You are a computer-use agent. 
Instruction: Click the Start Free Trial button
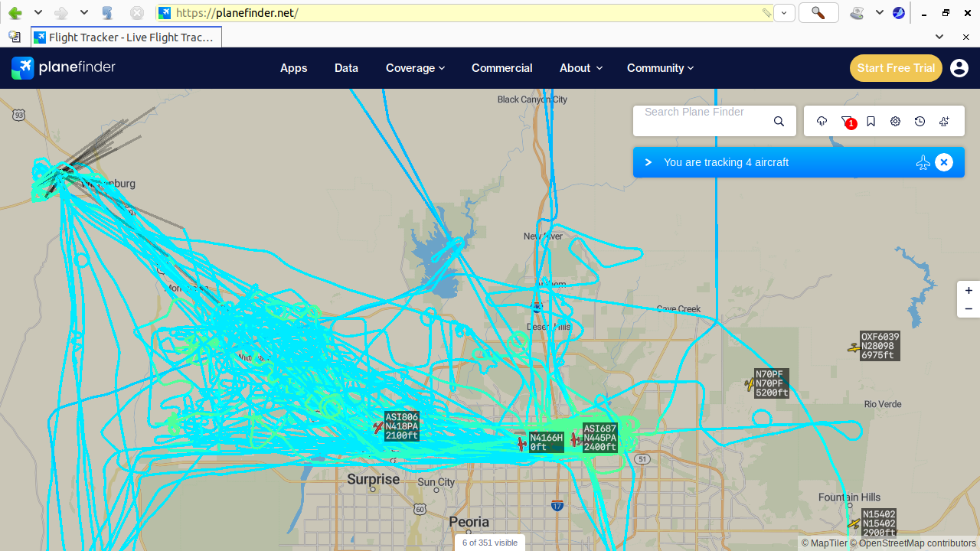pyautogui.click(x=896, y=68)
